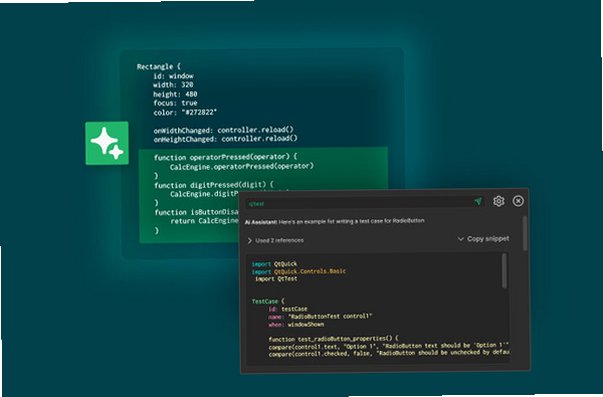This screenshot has width=603, height=397.
Task: Click the function operatorPressed(operator) line
Action: click(226, 157)
